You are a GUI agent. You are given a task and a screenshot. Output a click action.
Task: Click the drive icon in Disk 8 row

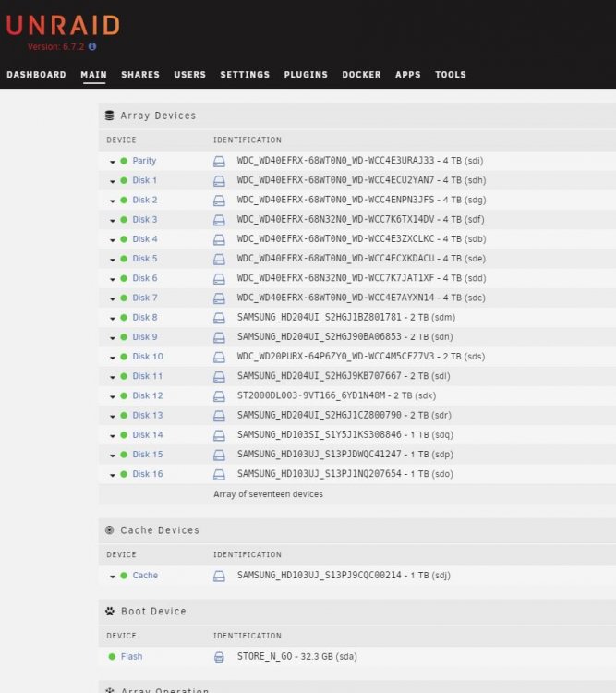click(x=219, y=318)
